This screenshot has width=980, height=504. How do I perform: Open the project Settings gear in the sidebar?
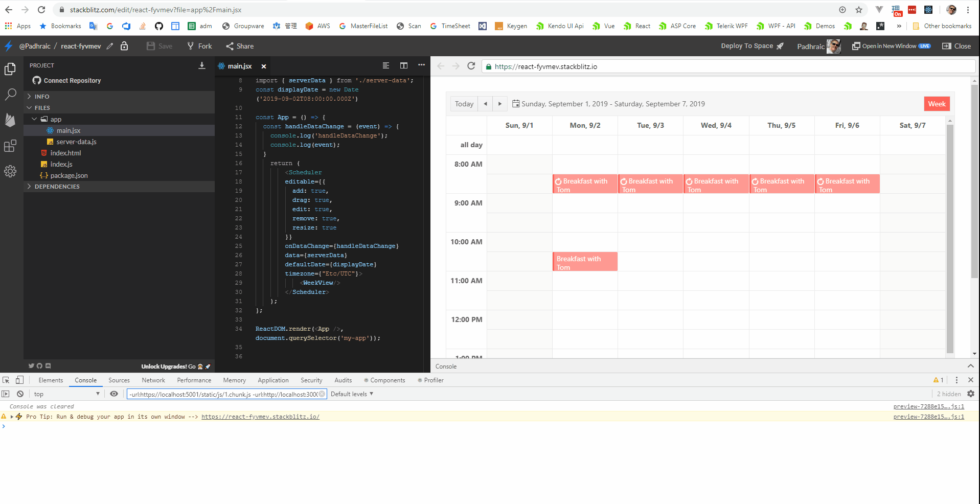(x=10, y=171)
